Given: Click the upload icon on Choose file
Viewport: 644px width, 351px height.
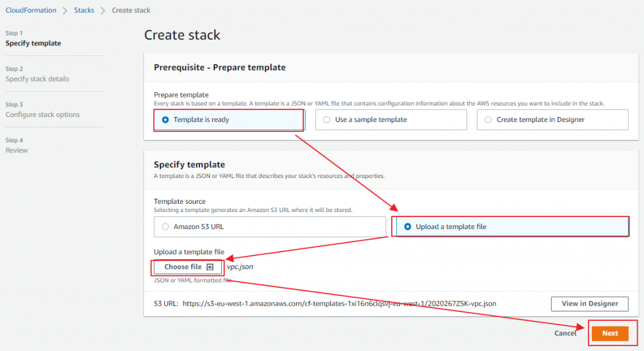Looking at the screenshot, I should pyautogui.click(x=210, y=267).
